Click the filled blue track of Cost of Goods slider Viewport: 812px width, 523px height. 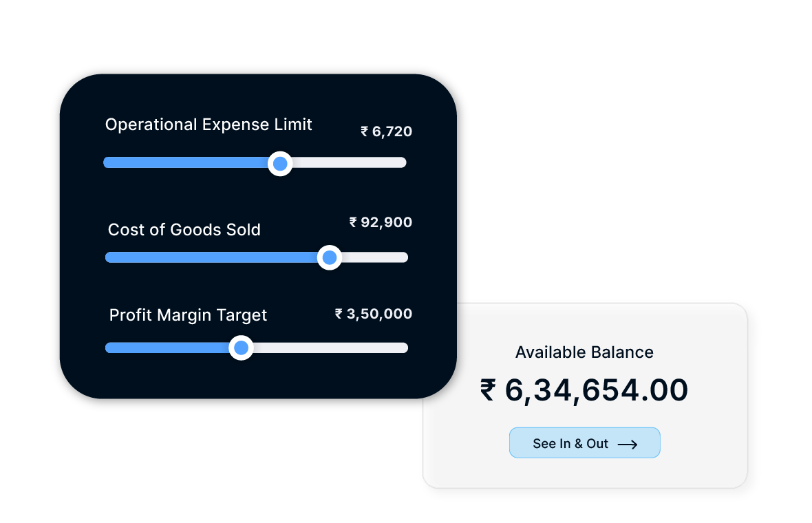click(211, 257)
